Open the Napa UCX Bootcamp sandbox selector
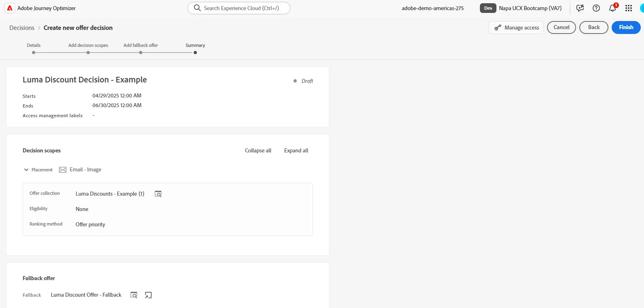The image size is (644, 308). coord(521,8)
